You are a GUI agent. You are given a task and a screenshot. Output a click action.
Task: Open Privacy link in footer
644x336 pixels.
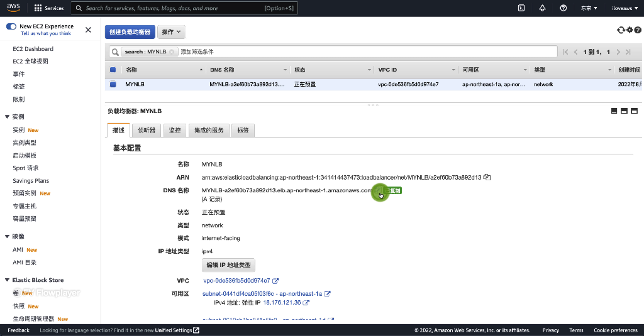pyautogui.click(x=550, y=330)
